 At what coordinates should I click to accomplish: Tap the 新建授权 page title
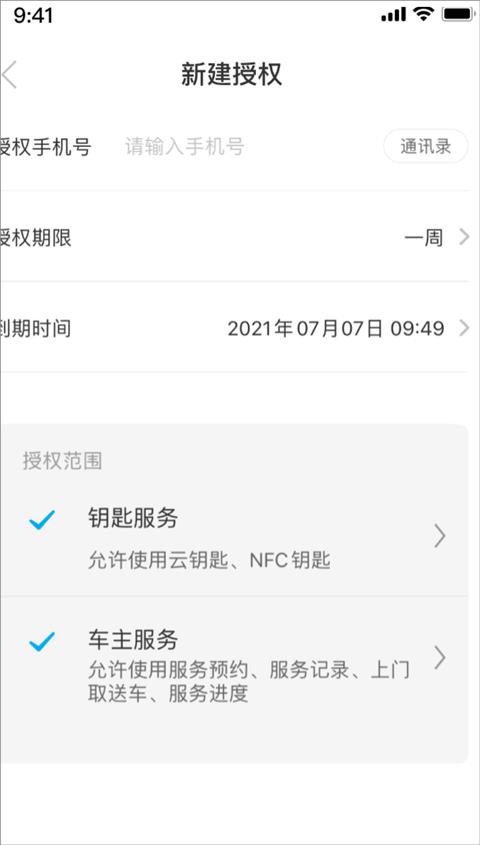[232, 74]
